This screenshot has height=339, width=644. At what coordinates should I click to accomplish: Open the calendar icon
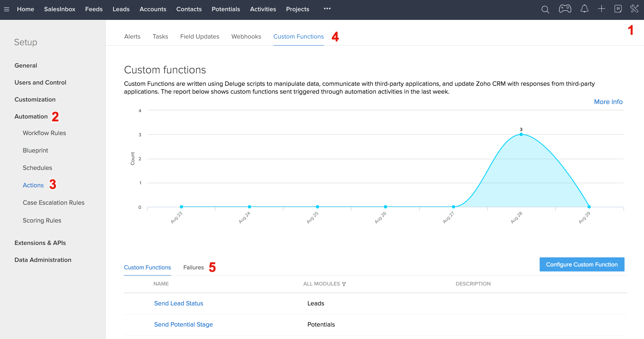[x=618, y=9]
